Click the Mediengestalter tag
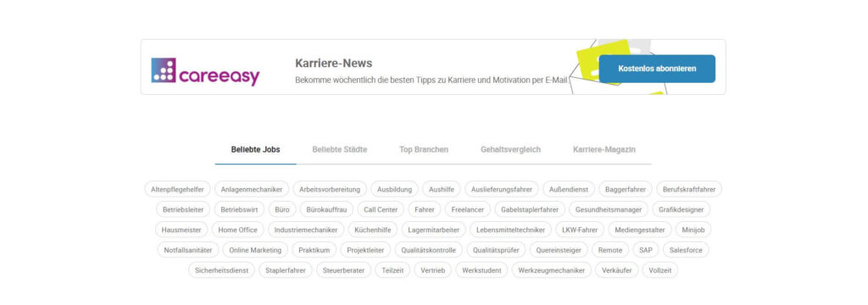 [641, 230]
